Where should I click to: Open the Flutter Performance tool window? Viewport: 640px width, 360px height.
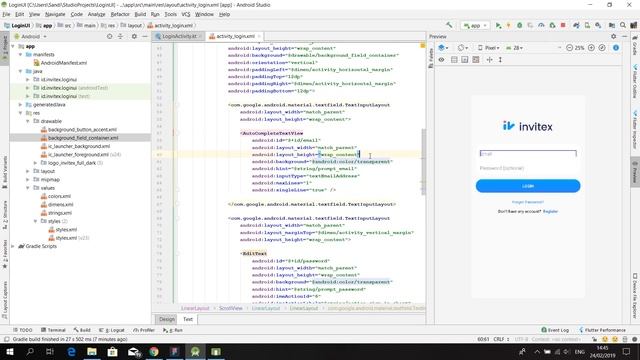[602, 330]
